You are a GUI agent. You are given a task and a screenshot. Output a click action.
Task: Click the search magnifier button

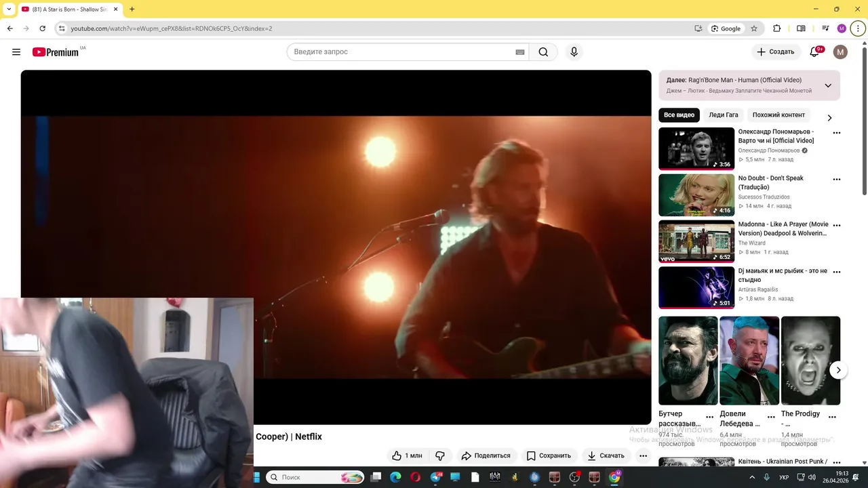click(543, 52)
